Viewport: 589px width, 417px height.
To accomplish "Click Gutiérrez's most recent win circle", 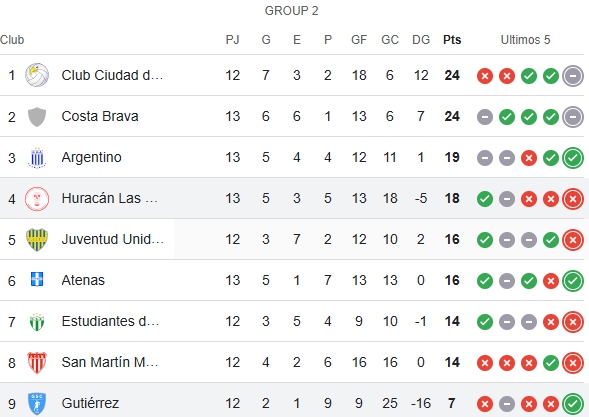I will click(x=573, y=404).
